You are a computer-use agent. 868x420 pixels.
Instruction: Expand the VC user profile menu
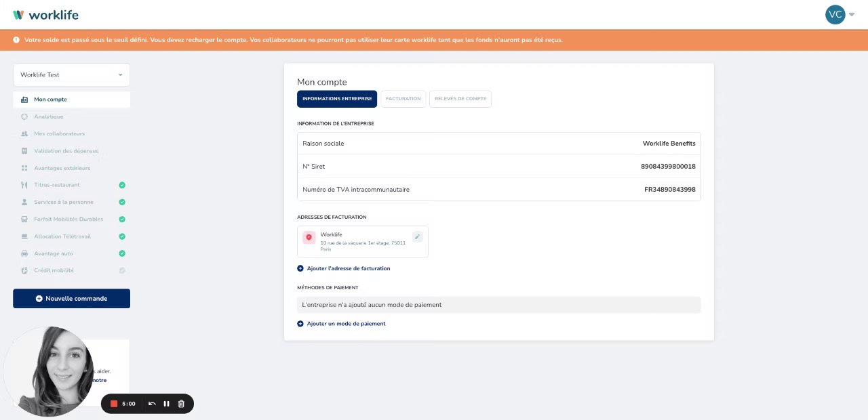[840, 14]
